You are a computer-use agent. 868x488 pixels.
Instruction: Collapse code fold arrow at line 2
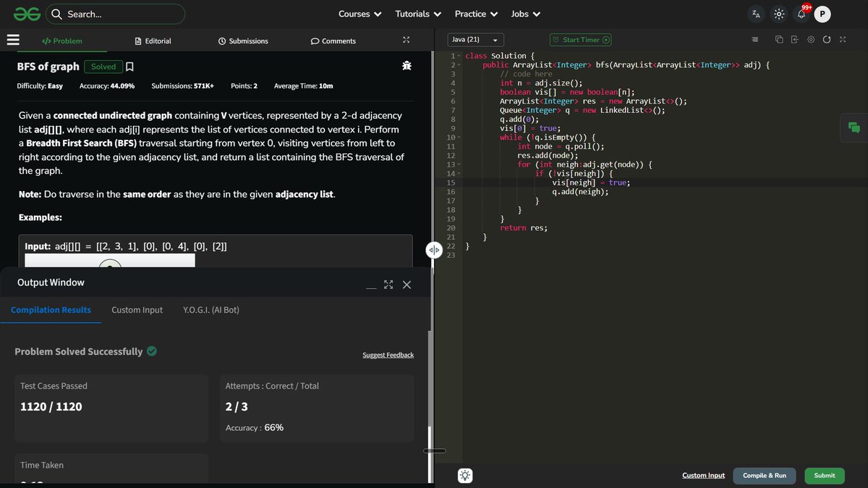(459, 65)
